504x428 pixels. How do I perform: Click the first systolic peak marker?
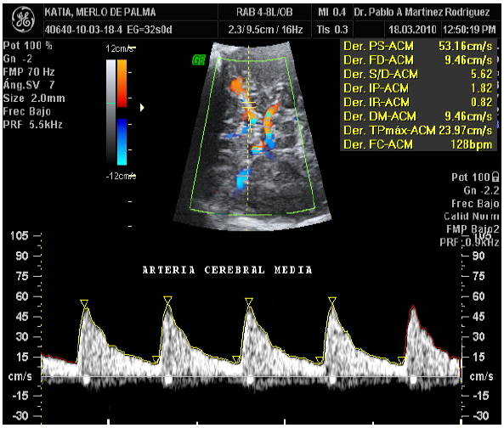(x=84, y=304)
